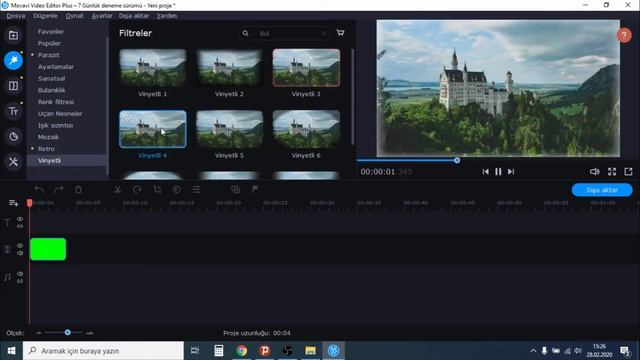640x360 pixels.
Task: Select the Retro filter category
Action: click(x=46, y=149)
